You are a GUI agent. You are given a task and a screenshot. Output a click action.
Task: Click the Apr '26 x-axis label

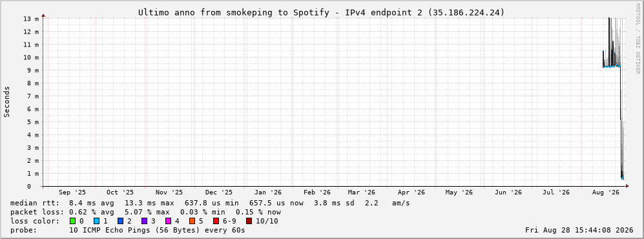[411, 192]
